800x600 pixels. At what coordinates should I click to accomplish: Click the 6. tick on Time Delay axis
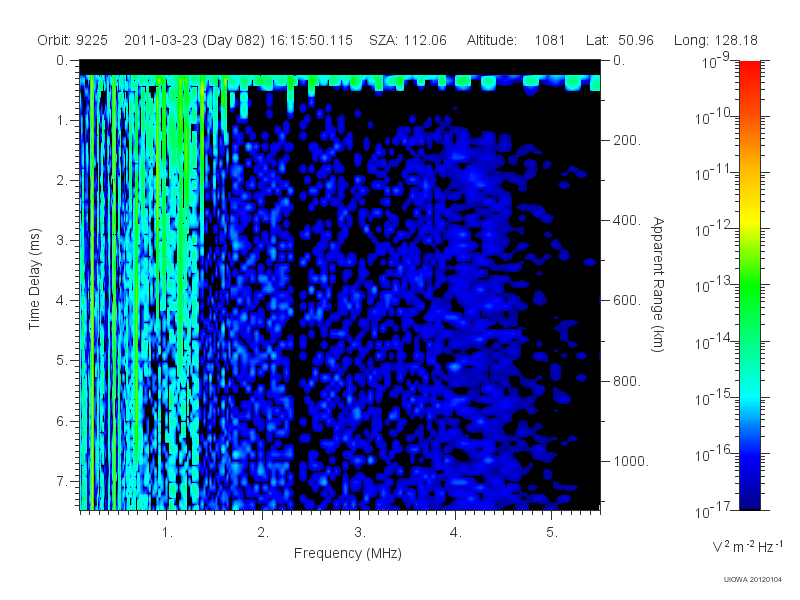click(x=62, y=421)
